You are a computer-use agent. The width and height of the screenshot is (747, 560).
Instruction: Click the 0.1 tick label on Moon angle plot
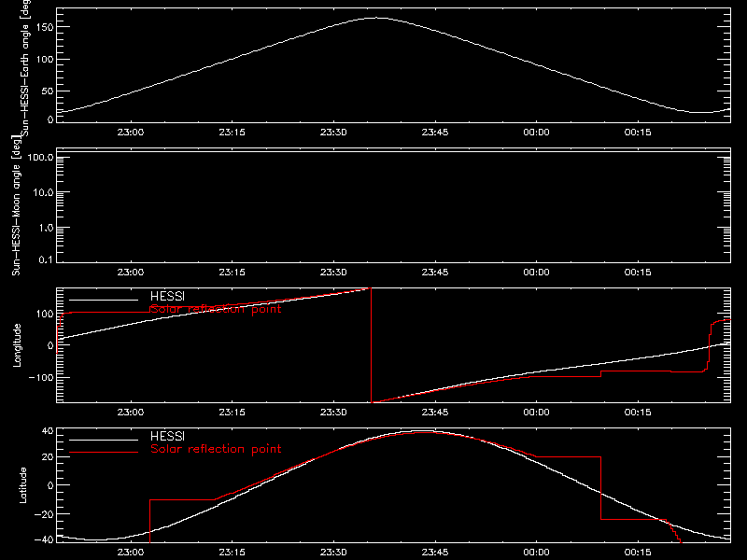(x=46, y=260)
